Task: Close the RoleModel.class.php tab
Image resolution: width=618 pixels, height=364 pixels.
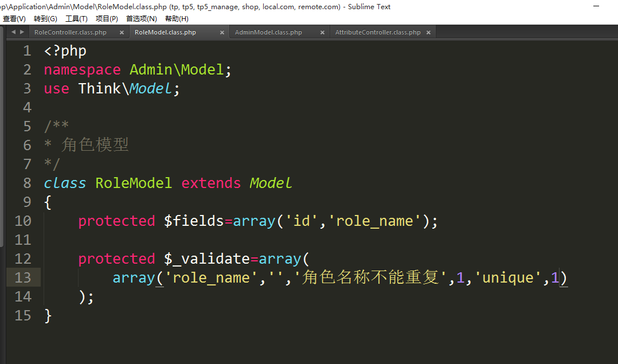Action: (222, 33)
